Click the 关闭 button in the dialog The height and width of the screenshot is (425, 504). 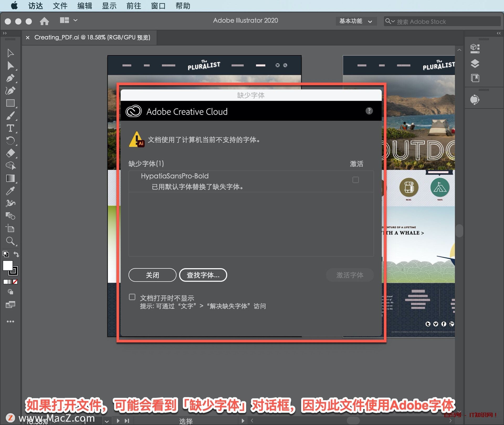pyautogui.click(x=152, y=275)
